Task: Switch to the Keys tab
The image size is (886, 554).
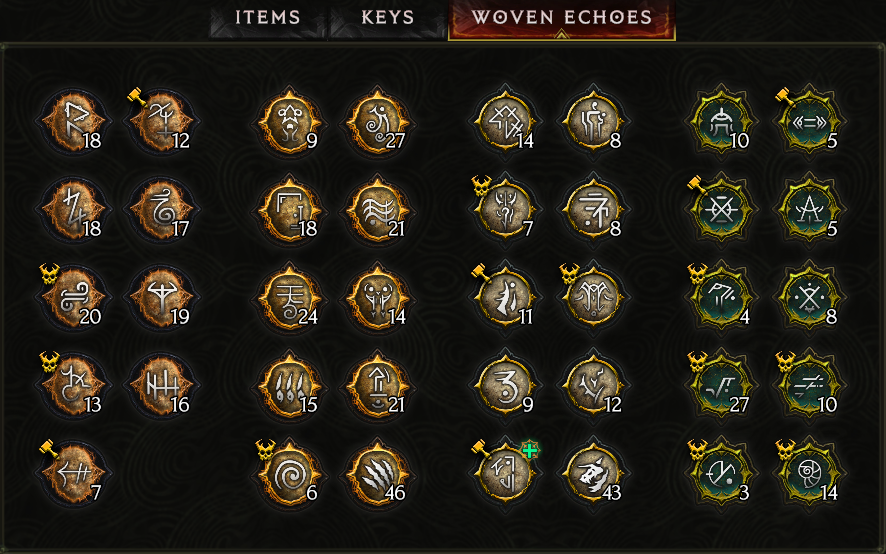Action: click(387, 19)
